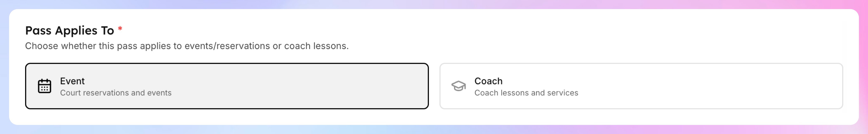Click the red required asterisk

[120, 29]
